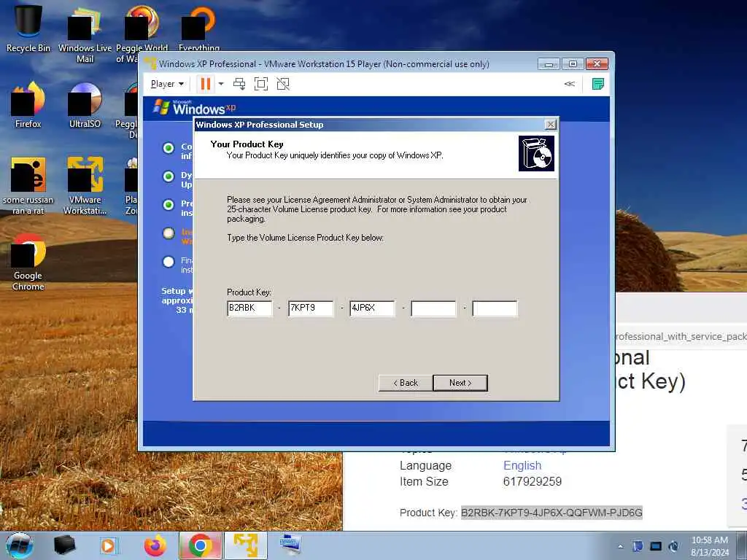The width and height of the screenshot is (747, 560).
Task: Send Ctrl+Alt+Del to virtual machine
Action: (x=239, y=85)
